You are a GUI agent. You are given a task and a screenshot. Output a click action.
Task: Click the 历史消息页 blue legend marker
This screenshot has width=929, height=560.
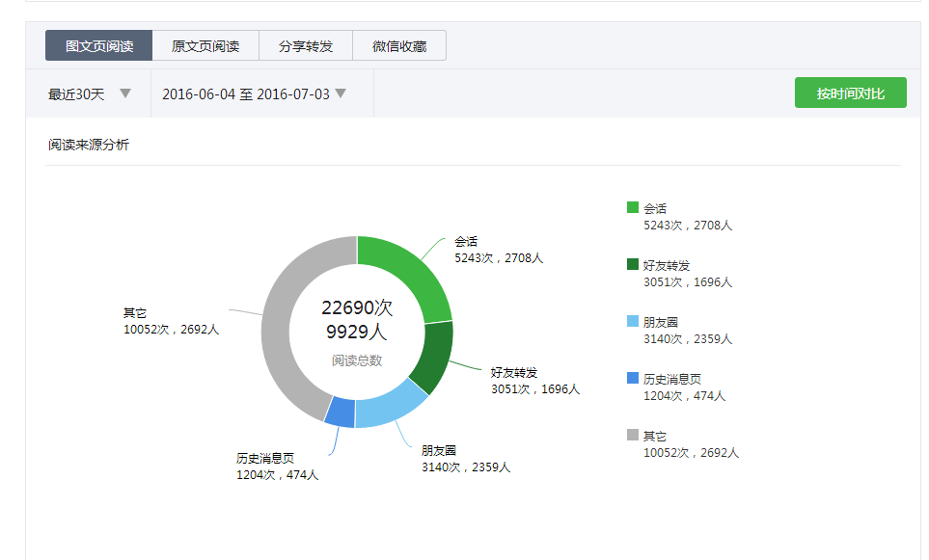point(633,378)
